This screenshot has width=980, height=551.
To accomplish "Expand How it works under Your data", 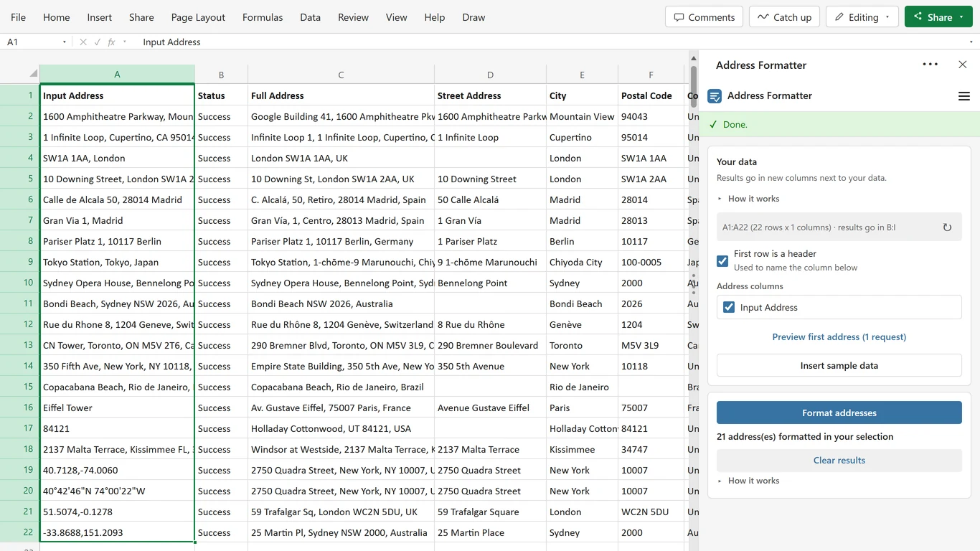I will [x=748, y=199].
